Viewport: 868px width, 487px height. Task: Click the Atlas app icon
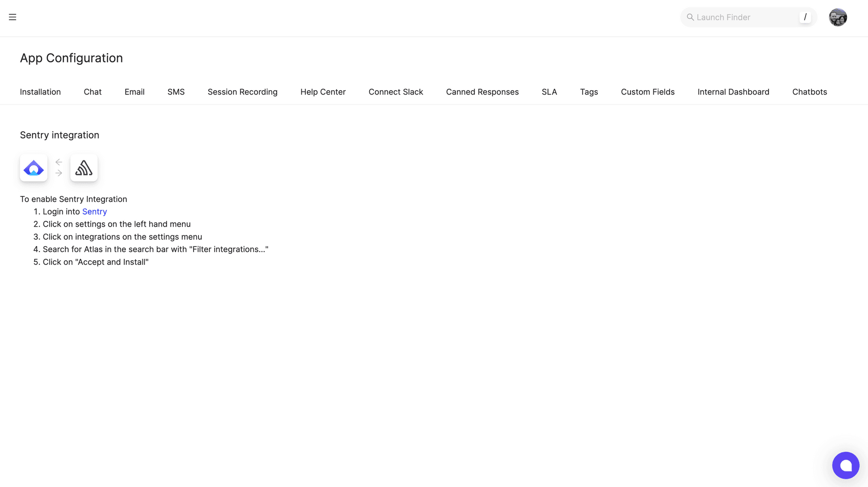tap(33, 167)
